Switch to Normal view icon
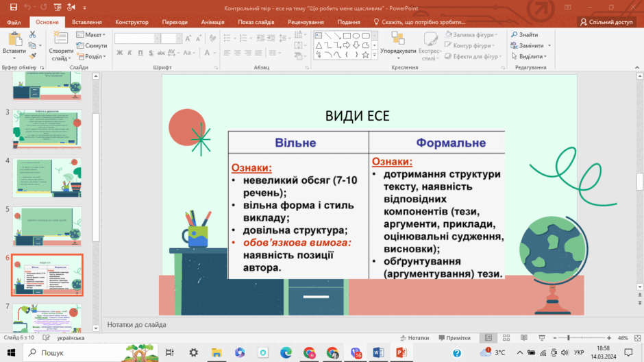Image resolution: width=644 pixels, height=362 pixels. (488, 338)
